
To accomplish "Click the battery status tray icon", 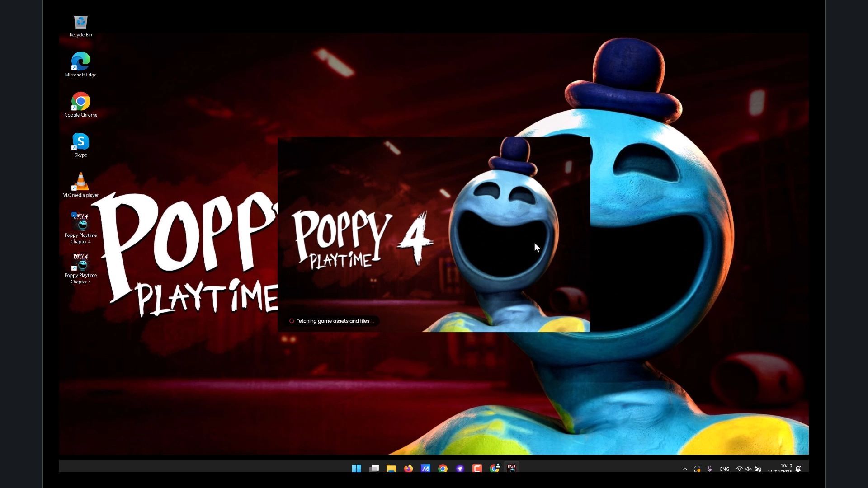I will [758, 469].
